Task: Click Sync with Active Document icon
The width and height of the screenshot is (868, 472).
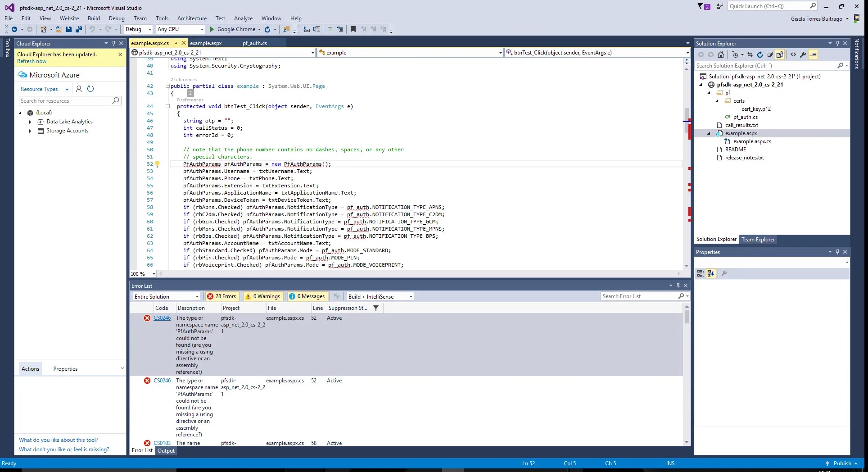Action: point(750,54)
